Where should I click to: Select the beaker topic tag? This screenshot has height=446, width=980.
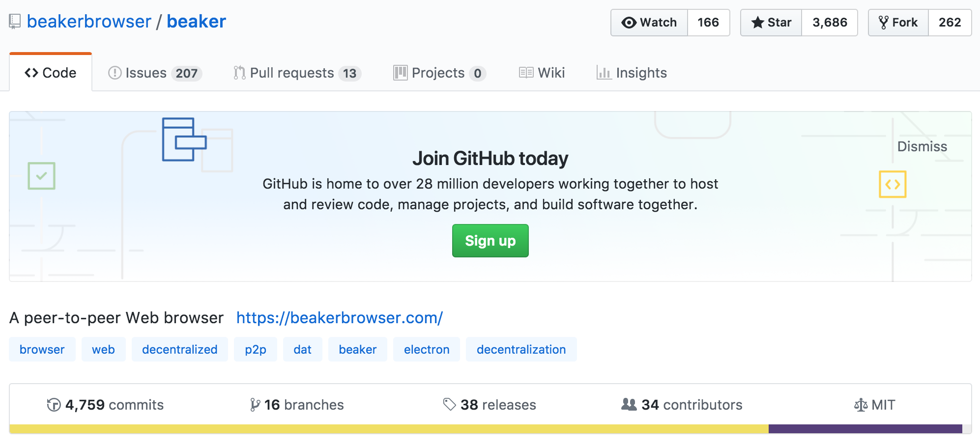358,349
